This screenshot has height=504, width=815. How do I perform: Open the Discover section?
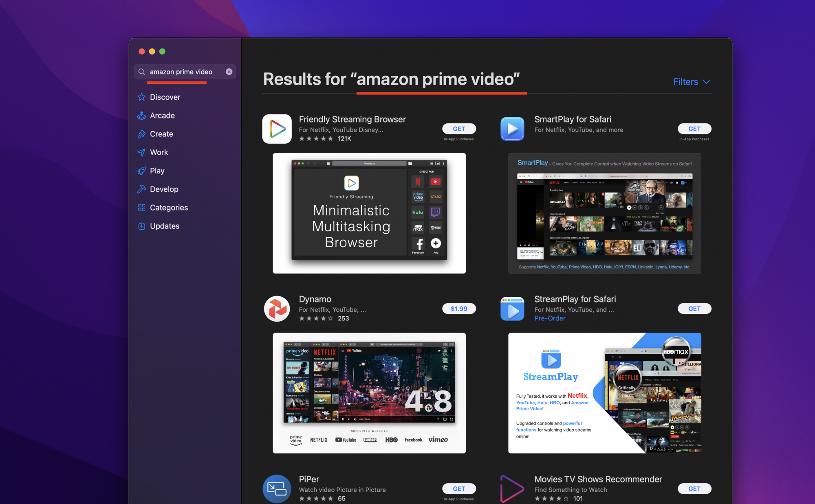click(x=165, y=97)
